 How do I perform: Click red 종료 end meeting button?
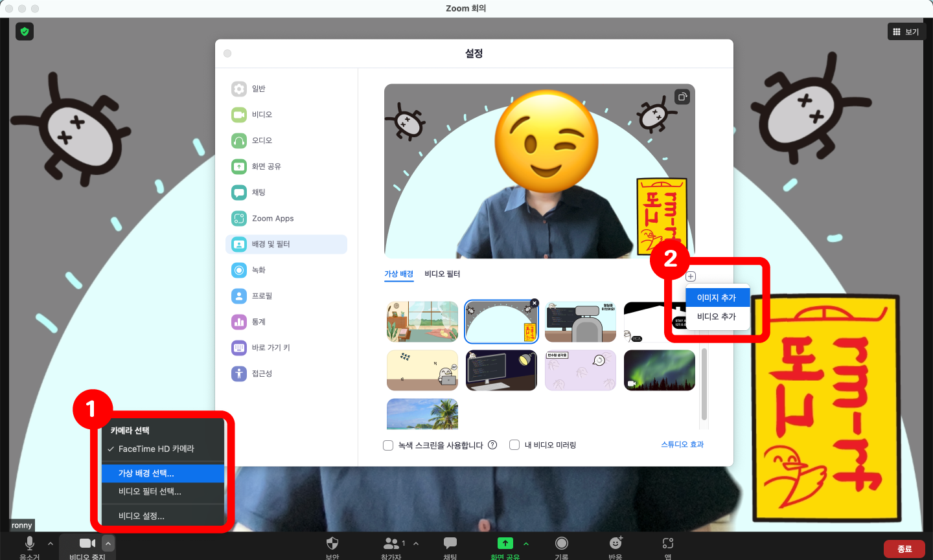pyautogui.click(x=904, y=549)
